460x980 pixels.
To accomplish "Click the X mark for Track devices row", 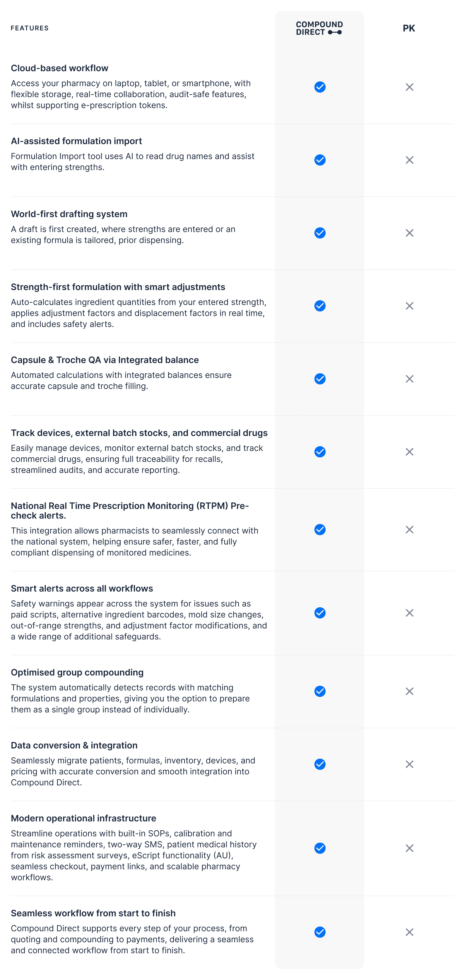I will coord(409,452).
